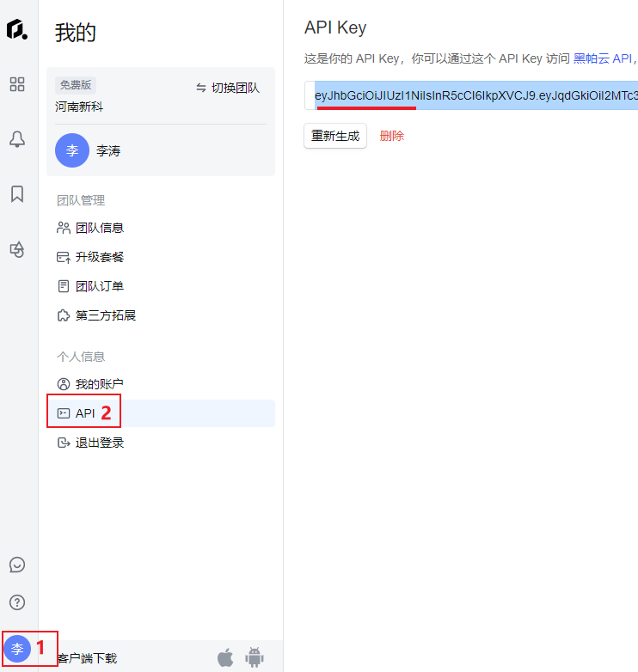The image size is (638, 672).
Task: Click the API Key input field
Action: point(471,95)
